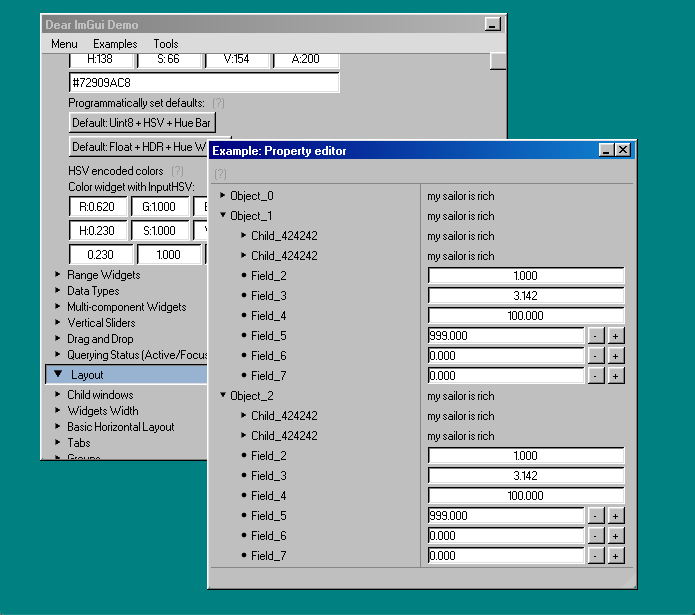Viewport: 695px width, 615px height.
Task: Expand the Child windows tree item
Action: pyautogui.click(x=58, y=395)
